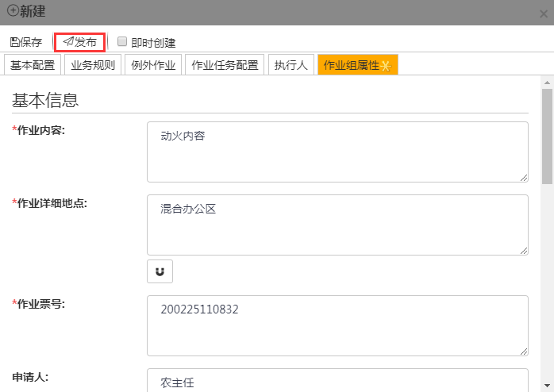
Task: Focus the 作业详细地点 text field
Action: pyautogui.click(x=337, y=225)
